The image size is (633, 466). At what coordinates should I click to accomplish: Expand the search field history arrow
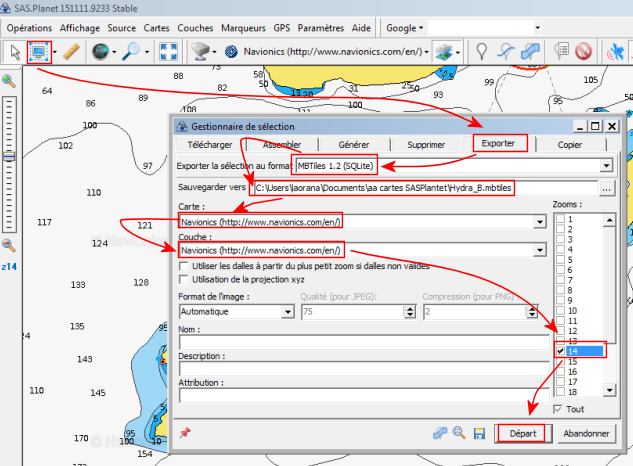pyautogui.click(x=537, y=28)
